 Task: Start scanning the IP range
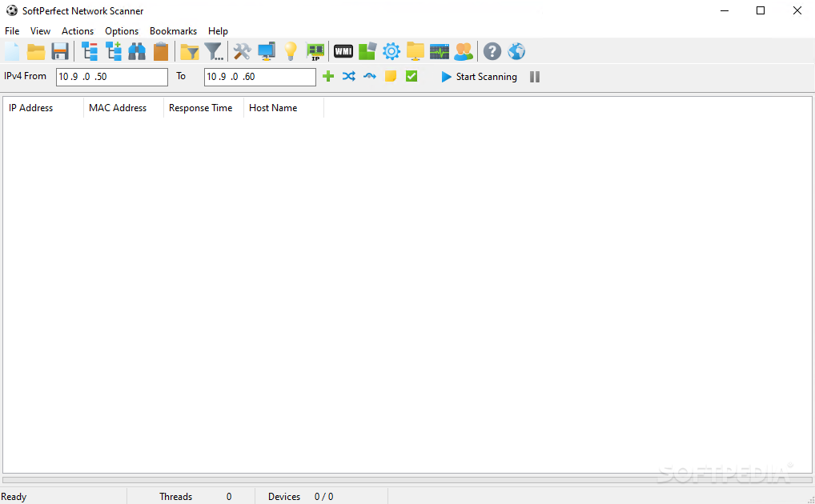pos(479,77)
